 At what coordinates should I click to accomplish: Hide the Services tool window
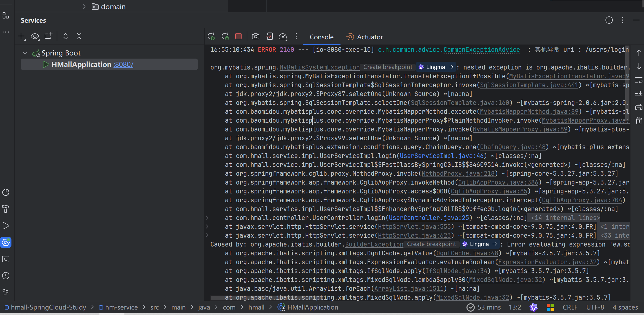point(636,20)
